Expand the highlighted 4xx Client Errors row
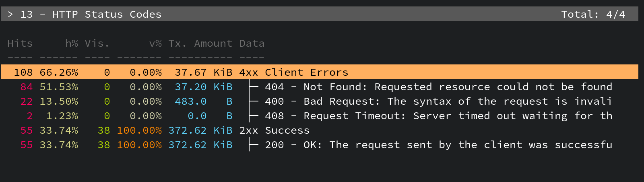This screenshot has height=182, width=644. tap(293, 72)
